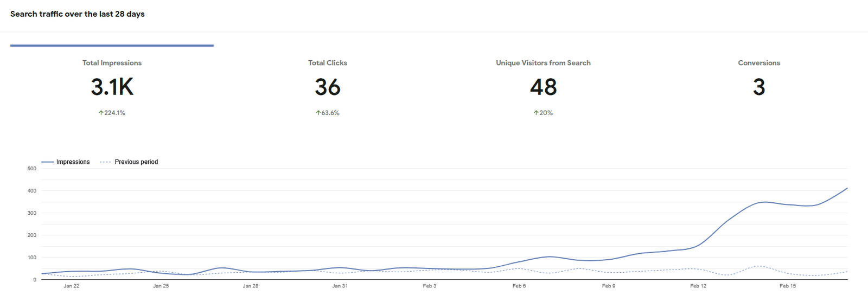Click the up arrow beside 20%
This screenshot has height=295, width=868.
(536, 113)
